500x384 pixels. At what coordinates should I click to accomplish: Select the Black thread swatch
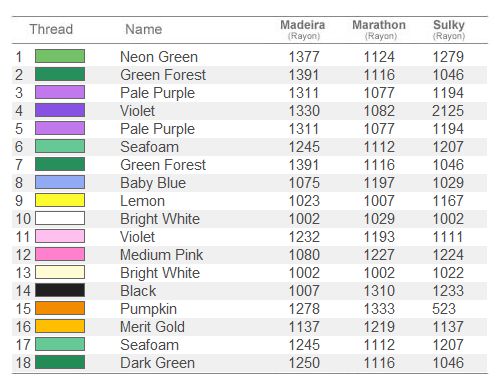pos(60,290)
